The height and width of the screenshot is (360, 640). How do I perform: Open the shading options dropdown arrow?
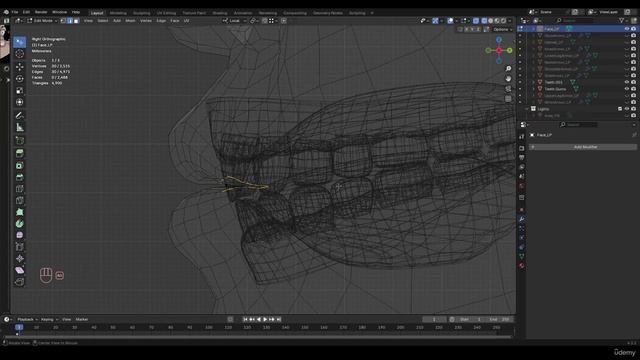tap(510, 20)
